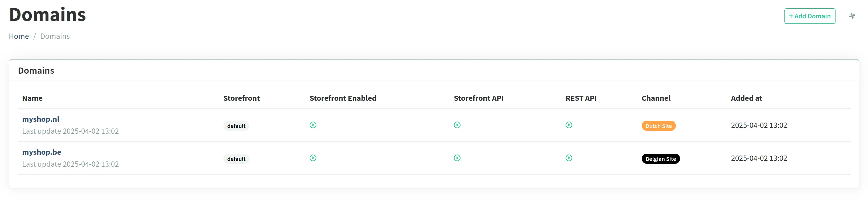This screenshot has height=201, width=868.
Task: Click the pinwheel icon beside Add Domain
Action: click(851, 16)
